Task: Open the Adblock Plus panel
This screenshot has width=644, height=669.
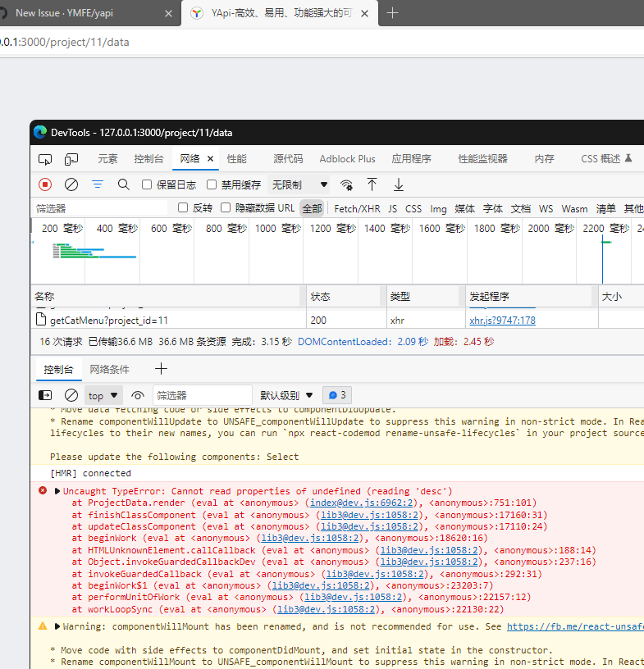Action: [x=347, y=159]
